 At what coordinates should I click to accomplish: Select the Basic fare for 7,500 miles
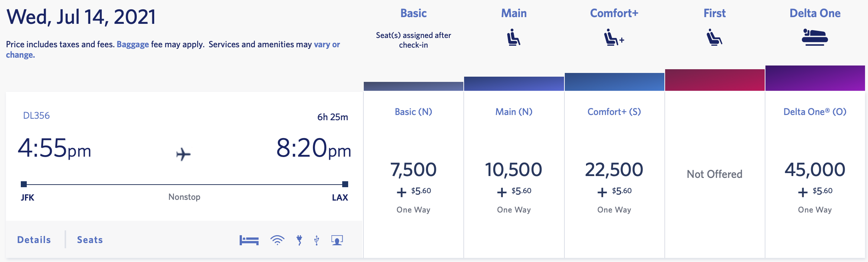pyautogui.click(x=413, y=169)
